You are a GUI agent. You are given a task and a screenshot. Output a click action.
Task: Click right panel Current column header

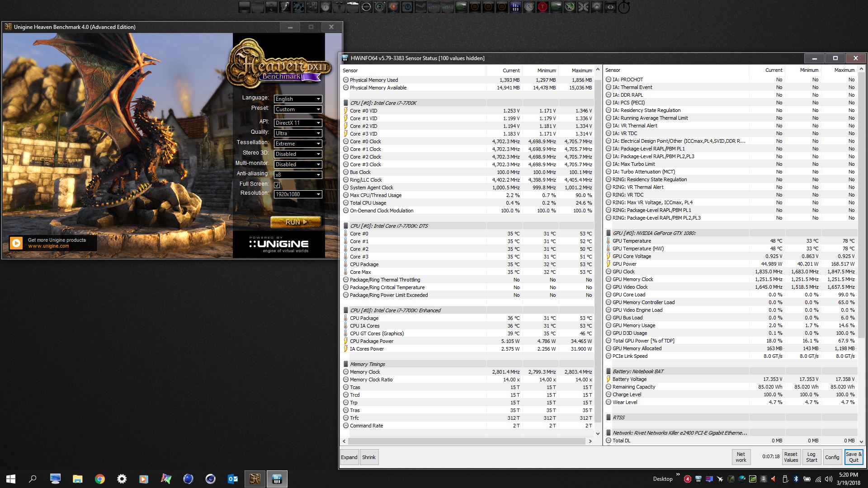click(x=767, y=70)
